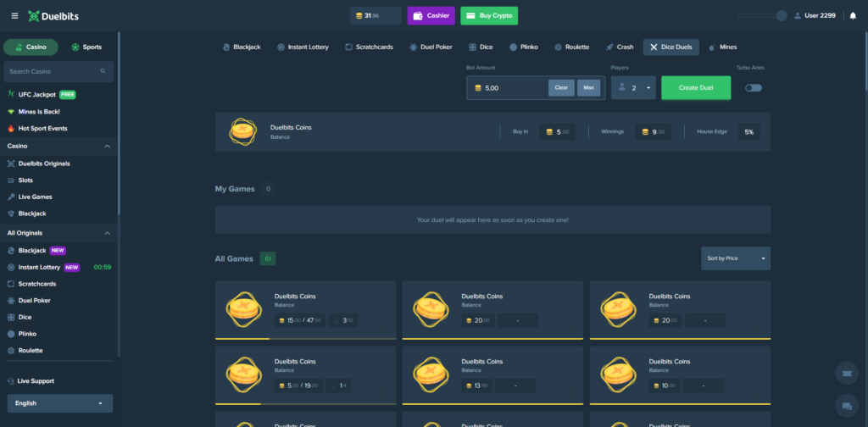The width and height of the screenshot is (868, 427).
Task: Click the user avatar icon beside User 2299
Action: click(x=798, y=16)
